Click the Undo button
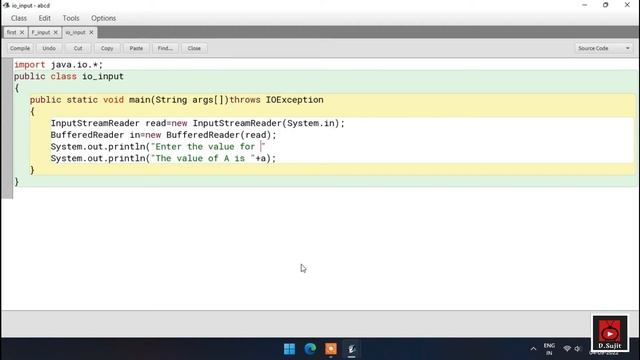The image size is (640, 360). tap(49, 48)
